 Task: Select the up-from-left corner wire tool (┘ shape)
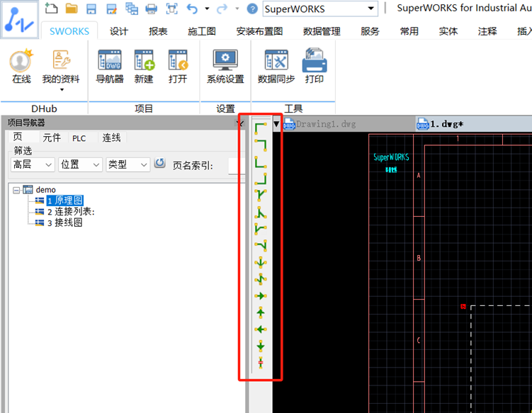tap(261, 179)
